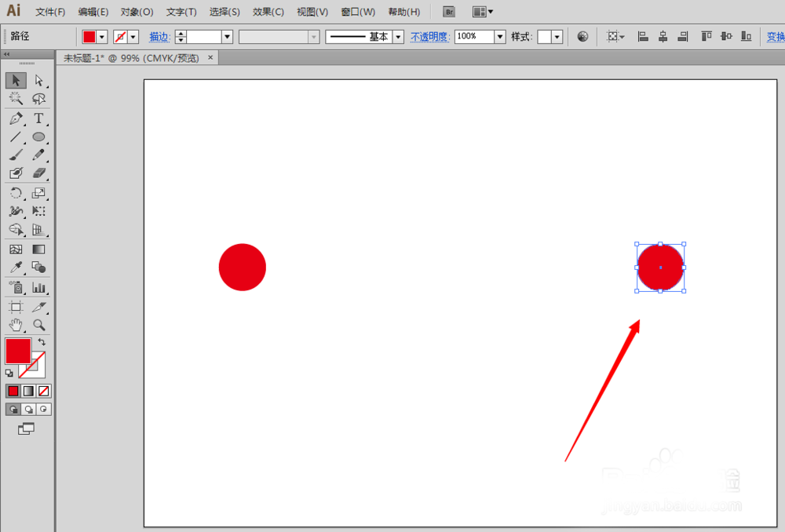Select the Free Transform tool

38,211
